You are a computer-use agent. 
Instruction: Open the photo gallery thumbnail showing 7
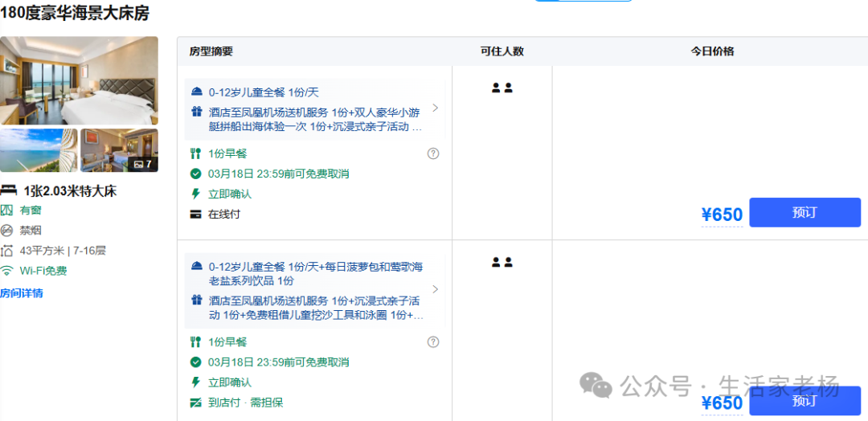click(x=120, y=150)
